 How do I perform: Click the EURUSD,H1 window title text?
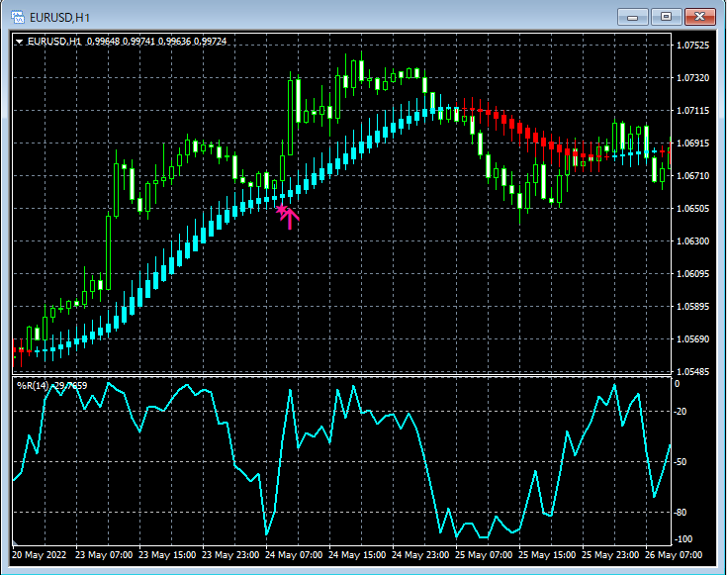(59, 18)
